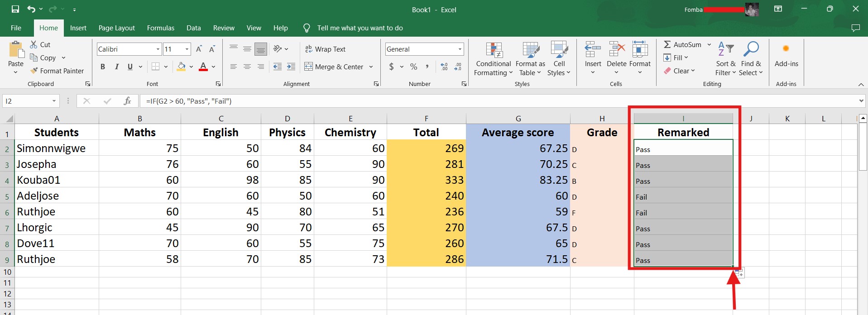
Task: Toggle Bold formatting
Action: point(103,67)
